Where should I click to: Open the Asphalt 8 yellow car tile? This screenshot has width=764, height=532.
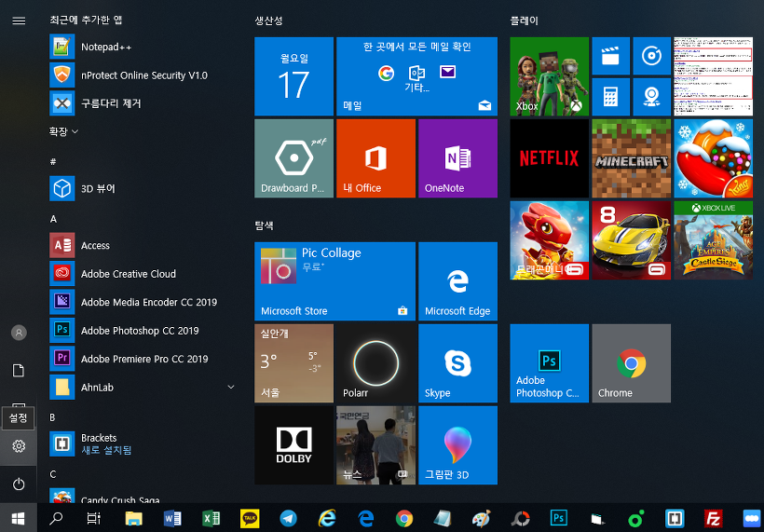631,240
